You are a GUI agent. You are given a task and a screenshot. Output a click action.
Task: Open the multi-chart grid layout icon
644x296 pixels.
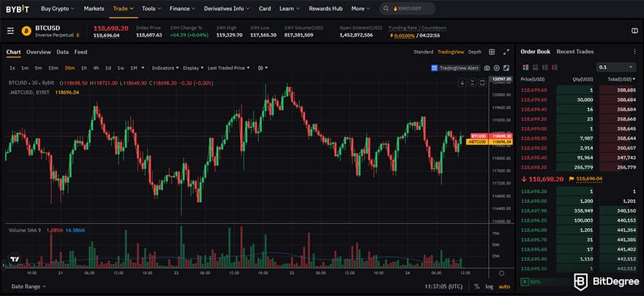tap(492, 52)
